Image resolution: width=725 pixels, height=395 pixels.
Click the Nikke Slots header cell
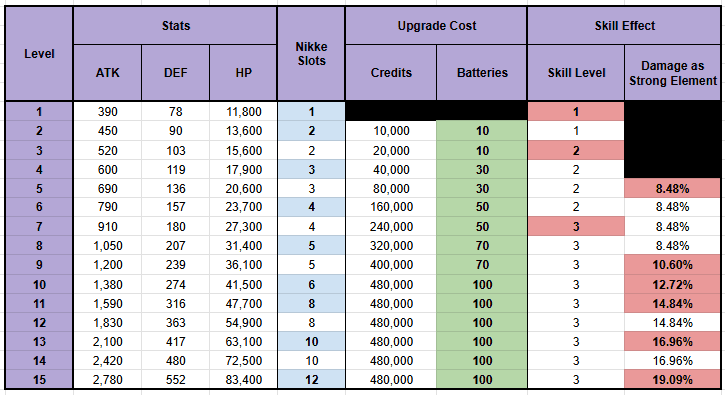(311, 54)
